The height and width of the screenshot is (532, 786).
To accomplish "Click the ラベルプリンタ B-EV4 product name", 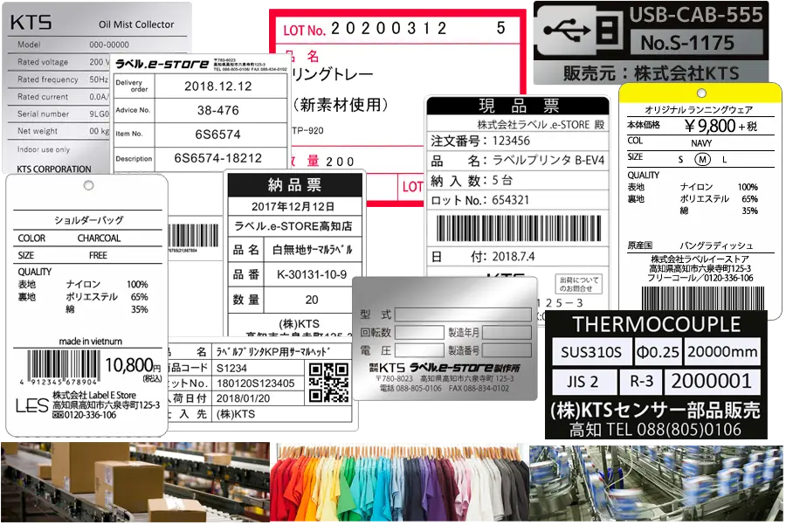I will click(x=548, y=161).
